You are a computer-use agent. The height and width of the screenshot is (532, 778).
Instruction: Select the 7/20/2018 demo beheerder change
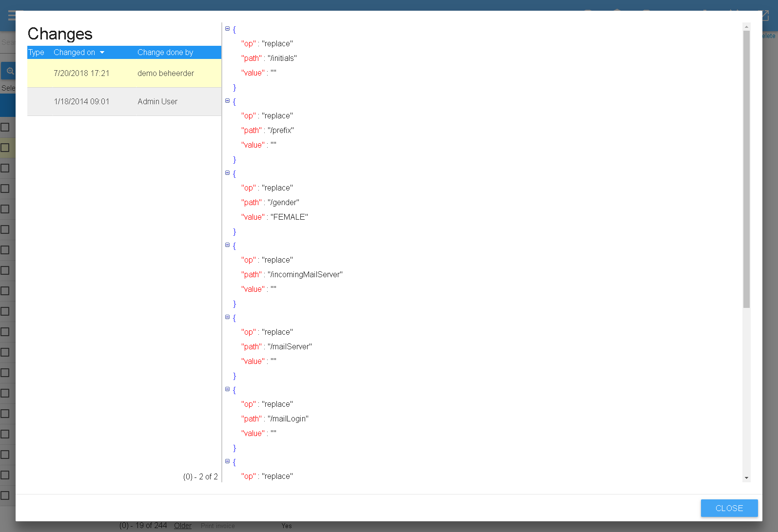pos(124,74)
